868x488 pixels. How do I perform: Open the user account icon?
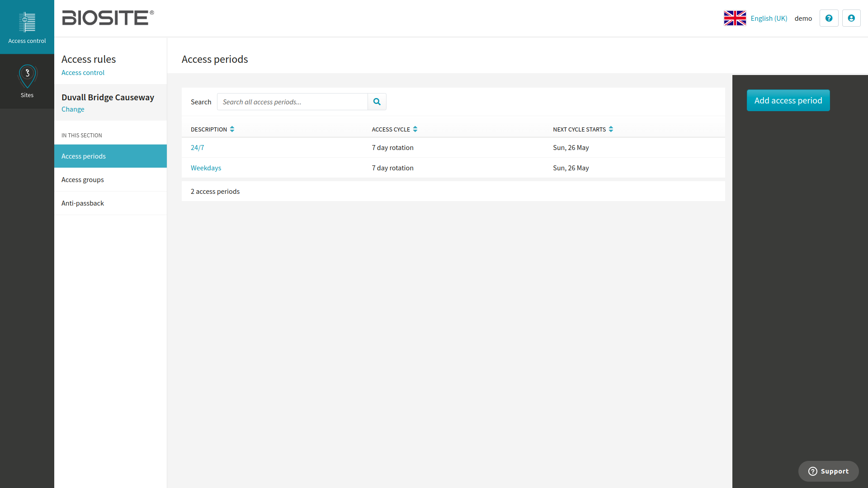(851, 18)
